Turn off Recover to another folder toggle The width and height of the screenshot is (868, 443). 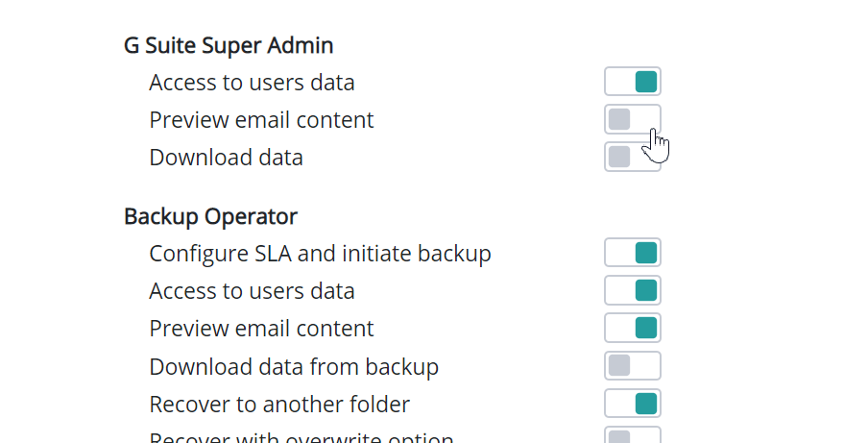coord(633,403)
